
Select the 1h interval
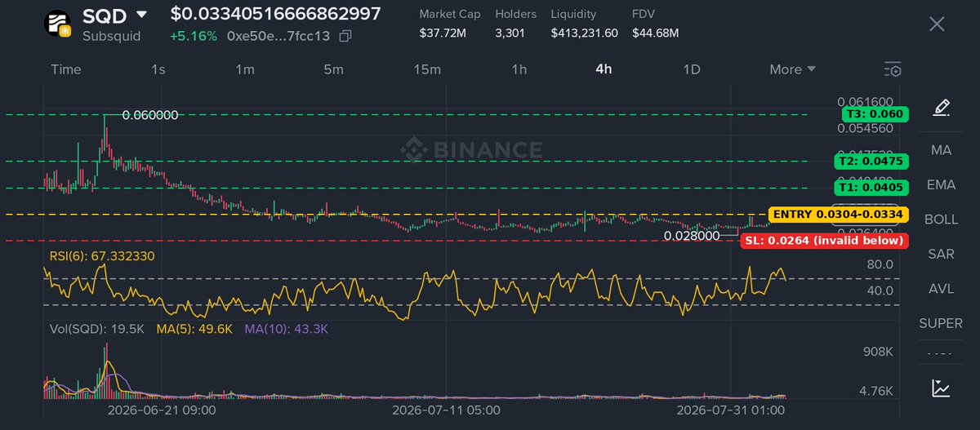[x=519, y=69]
